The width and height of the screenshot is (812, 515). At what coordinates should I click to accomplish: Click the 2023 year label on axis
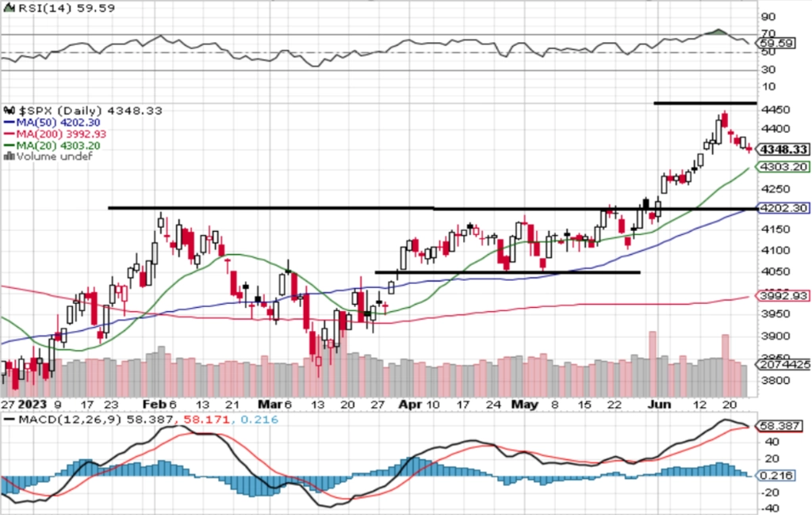[32, 405]
